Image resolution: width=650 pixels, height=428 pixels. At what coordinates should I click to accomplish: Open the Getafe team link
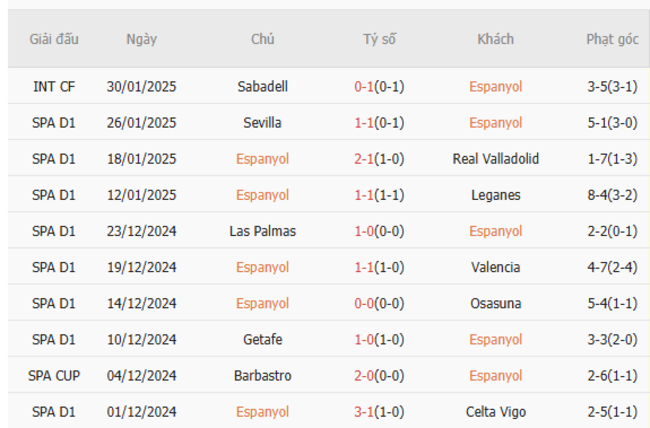pos(262,339)
